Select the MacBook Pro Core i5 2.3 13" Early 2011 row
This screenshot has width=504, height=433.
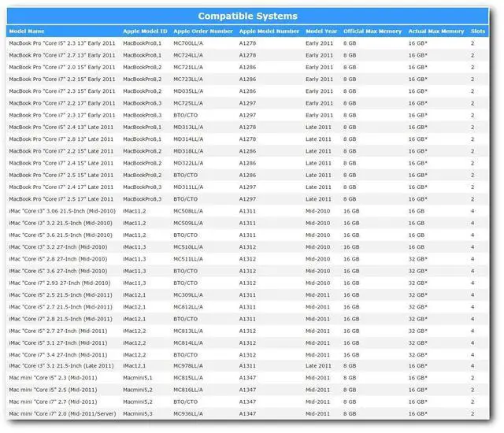(x=61, y=43)
